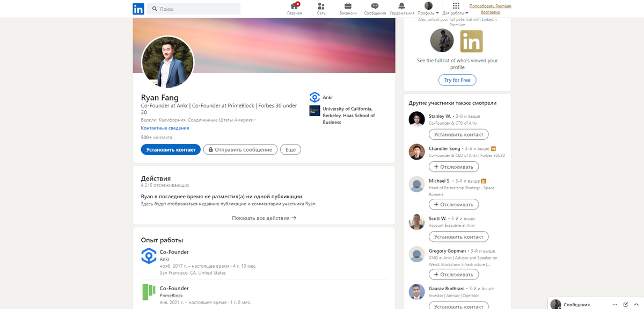Click the Ankr company logo near the name
Viewport: 644px width, 309px height.
click(314, 97)
